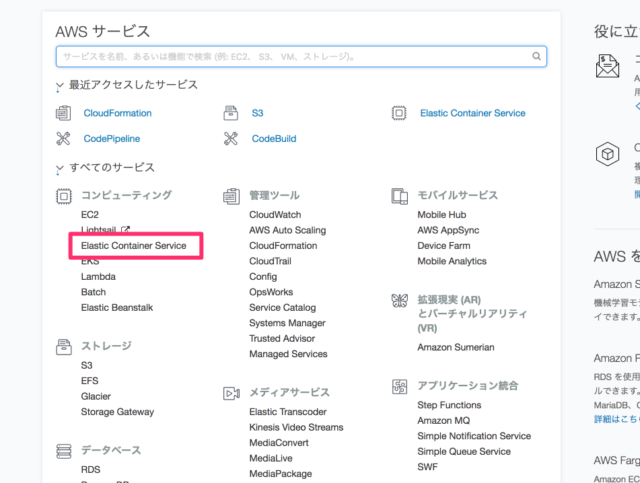Open Step Functions under アプリケーション統合
Viewport: 640px width, 483px height.
(x=449, y=405)
